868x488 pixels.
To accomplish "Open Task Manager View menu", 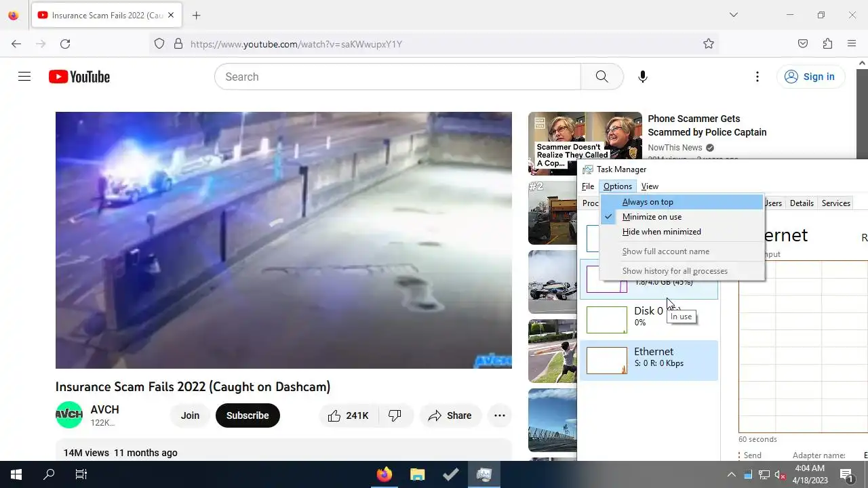I will tap(650, 186).
